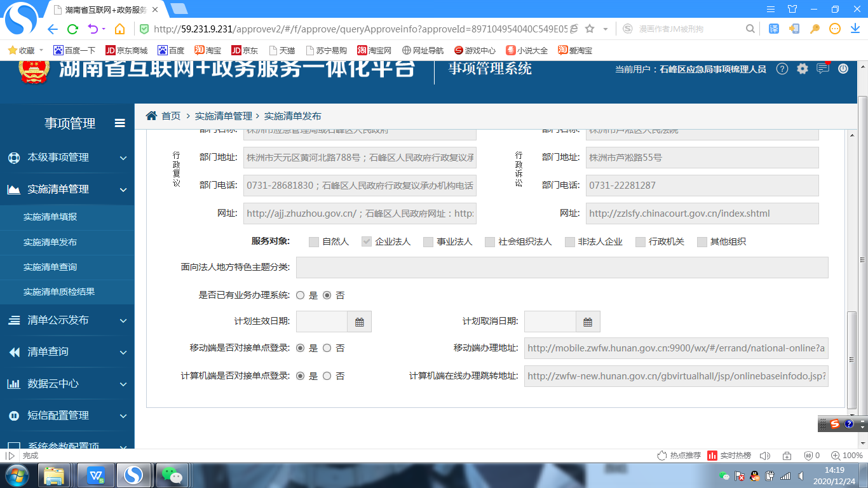Viewport: 868px width, 488px height.
Task: Click the power logout icon in header
Action: click(x=843, y=69)
